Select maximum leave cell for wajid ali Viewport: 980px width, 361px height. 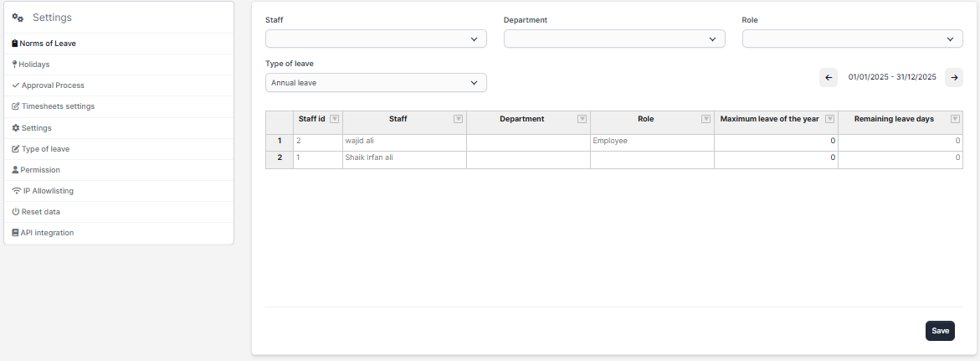point(775,142)
